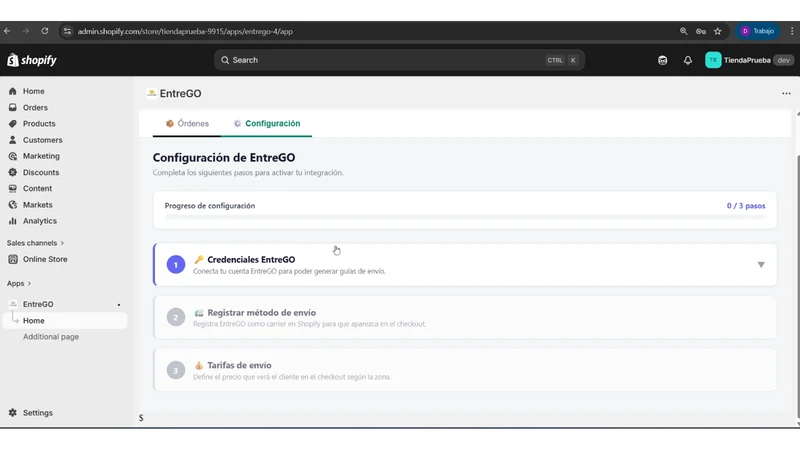
Task: Focus the Shopify search field
Action: coord(399,60)
